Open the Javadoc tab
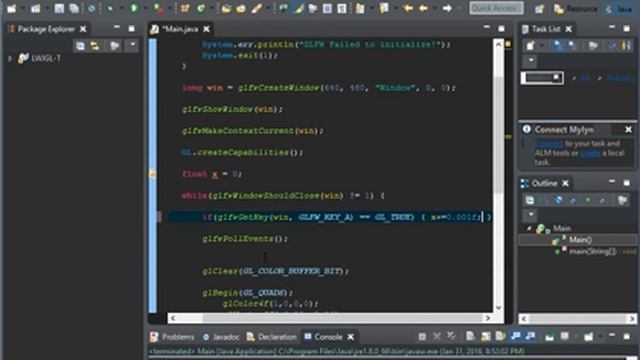Screen dimensions: 640x360 pyautogui.click(x=221, y=337)
